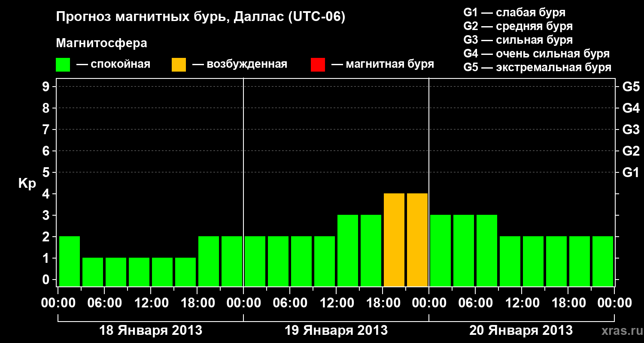
Task: Click the 'G3' label on the right axis
Action: point(631,130)
